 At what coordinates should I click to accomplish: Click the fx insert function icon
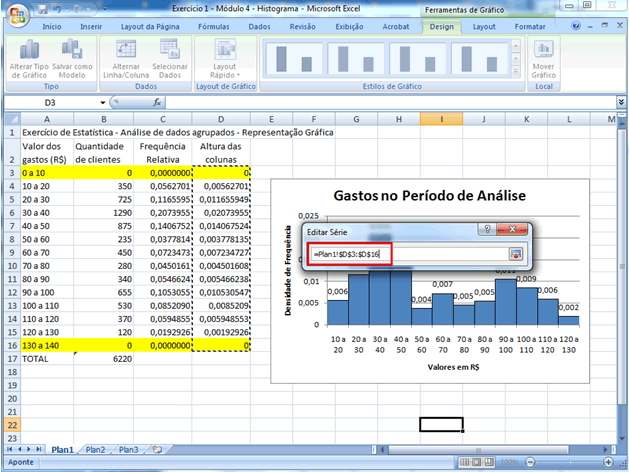point(157,102)
